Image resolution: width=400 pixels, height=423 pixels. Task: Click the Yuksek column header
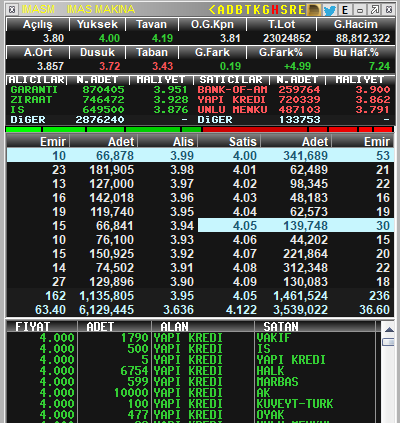tap(97, 25)
